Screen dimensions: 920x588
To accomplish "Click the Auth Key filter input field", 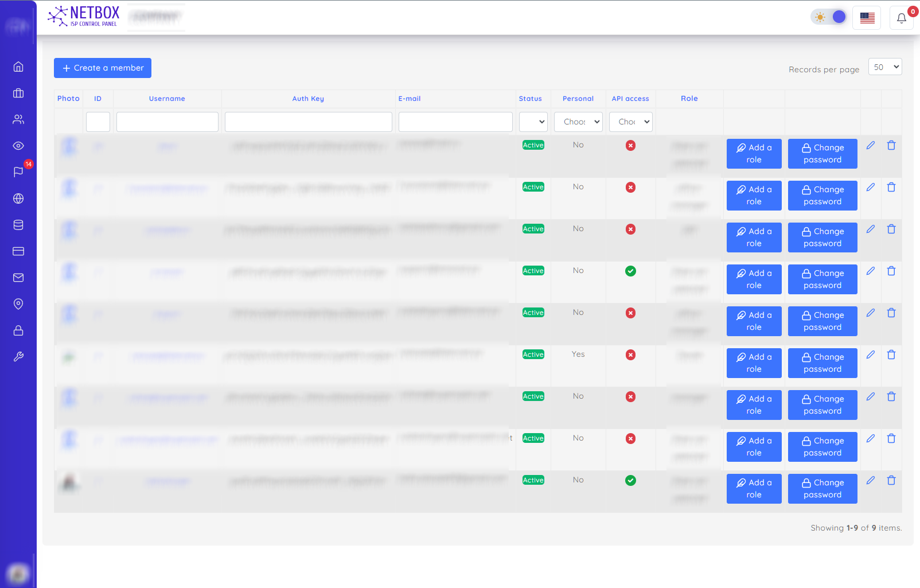I will (x=308, y=122).
